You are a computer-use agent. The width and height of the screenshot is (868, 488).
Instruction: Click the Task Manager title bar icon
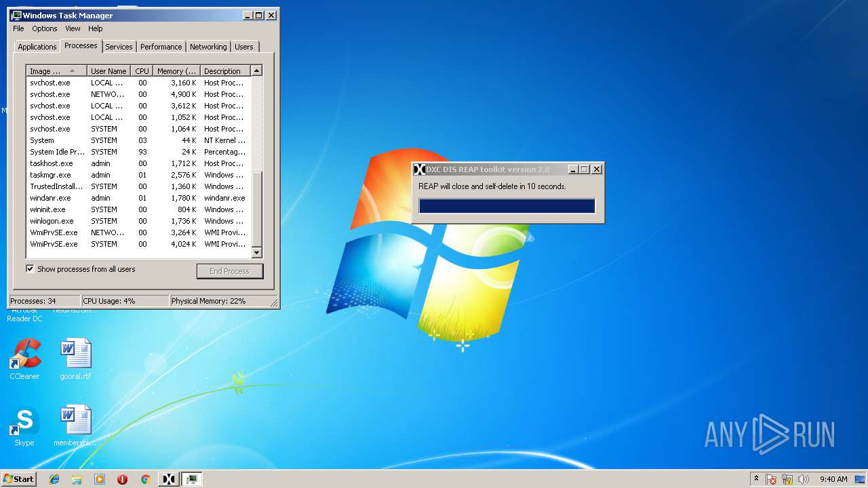coord(16,15)
